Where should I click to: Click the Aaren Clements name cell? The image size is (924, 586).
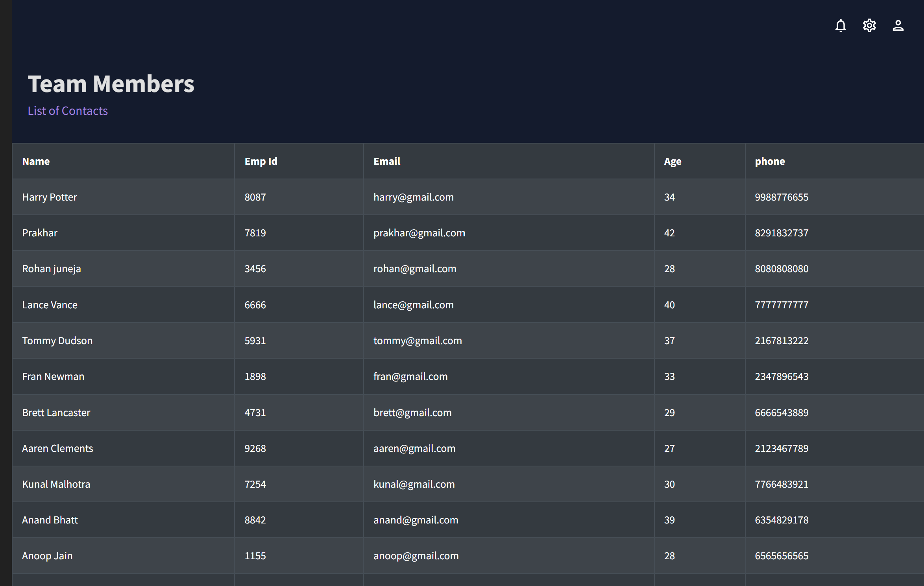tap(57, 448)
